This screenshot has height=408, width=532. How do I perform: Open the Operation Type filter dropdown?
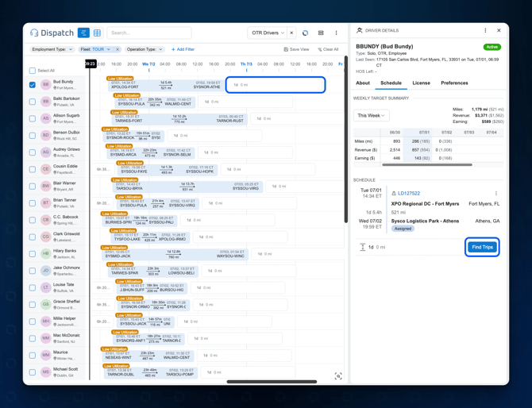point(145,49)
